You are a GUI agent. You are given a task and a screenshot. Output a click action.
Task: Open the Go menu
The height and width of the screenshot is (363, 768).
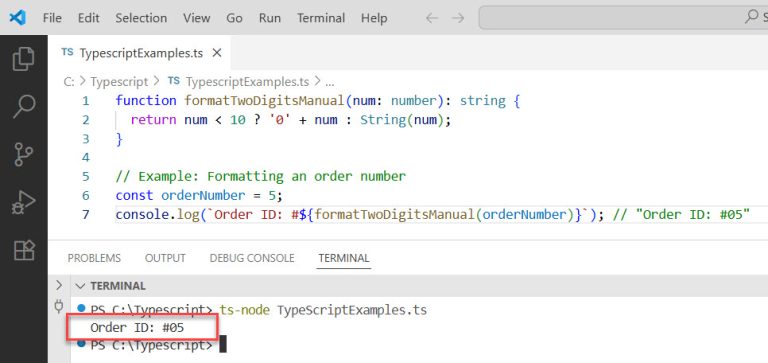[x=234, y=18]
